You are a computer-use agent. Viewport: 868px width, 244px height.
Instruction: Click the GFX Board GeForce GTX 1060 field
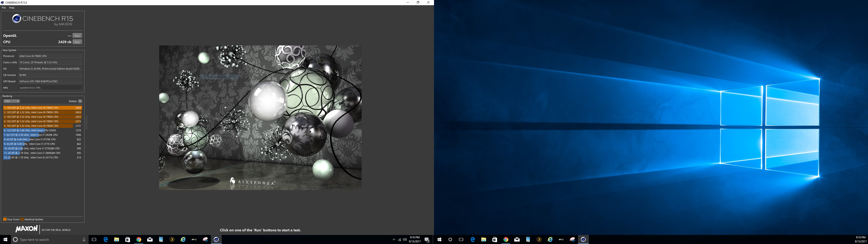(50, 81)
